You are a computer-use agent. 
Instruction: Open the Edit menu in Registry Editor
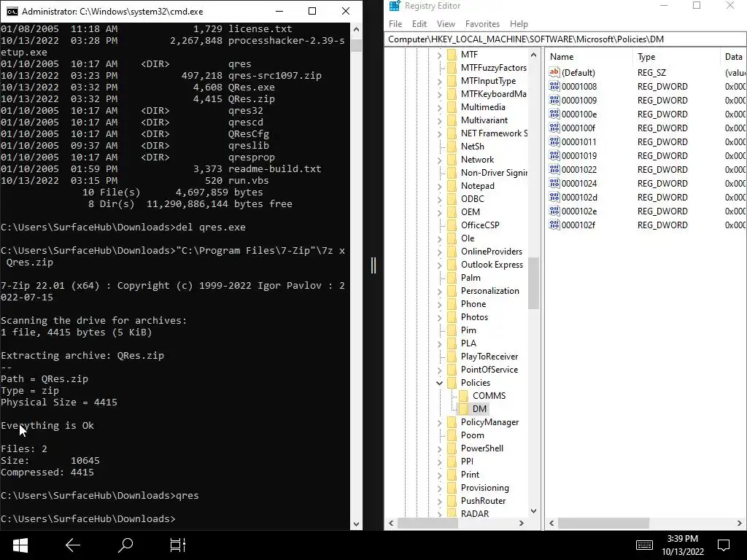click(419, 24)
